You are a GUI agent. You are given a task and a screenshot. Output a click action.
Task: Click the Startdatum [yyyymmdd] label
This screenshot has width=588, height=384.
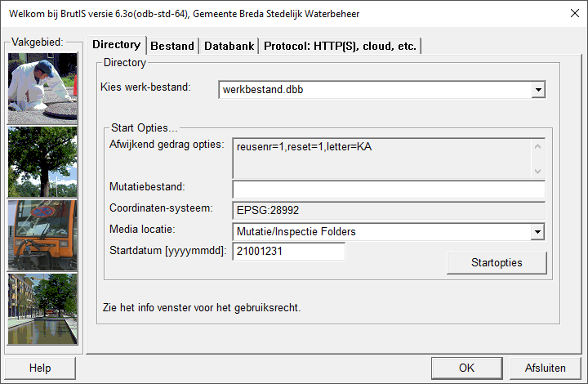168,251
